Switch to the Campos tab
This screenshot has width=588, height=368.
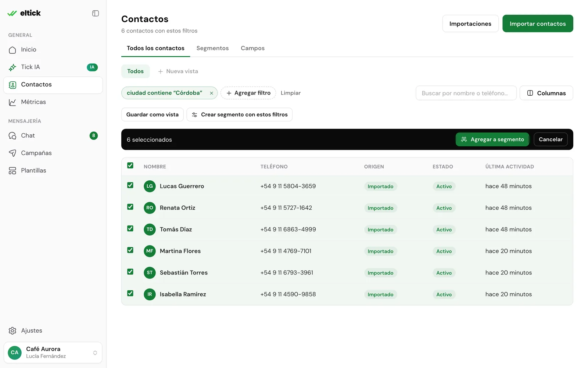point(252,48)
